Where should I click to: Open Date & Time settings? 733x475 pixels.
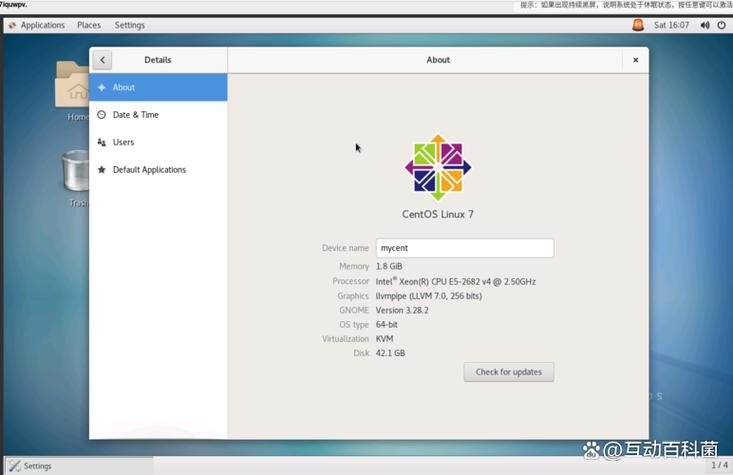158,115
